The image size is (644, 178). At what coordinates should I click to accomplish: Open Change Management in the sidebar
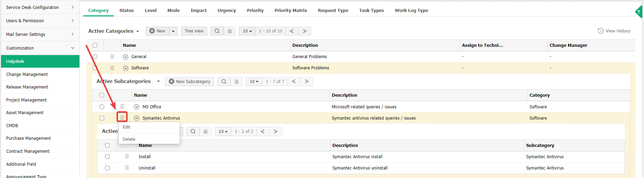pyautogui.click(x=27, y=74)
